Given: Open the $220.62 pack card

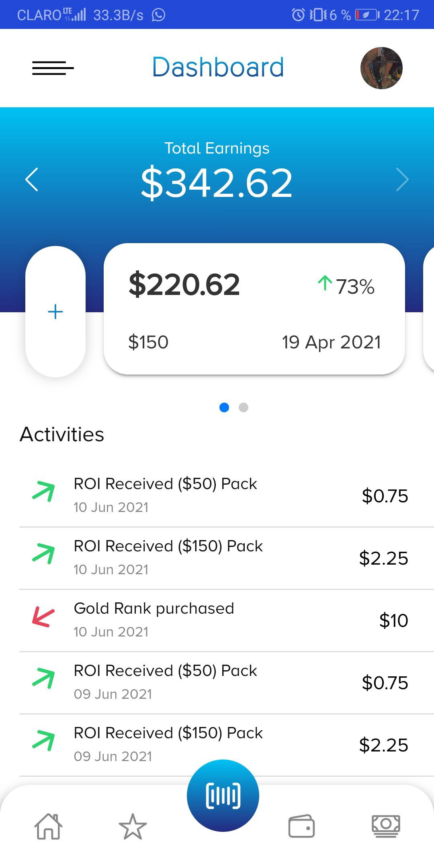Looking at the screenshot, I should pos(254,309).
